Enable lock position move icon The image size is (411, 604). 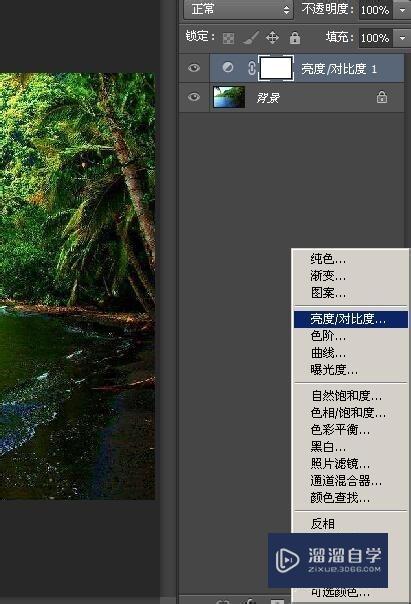[x=272, y=38]
